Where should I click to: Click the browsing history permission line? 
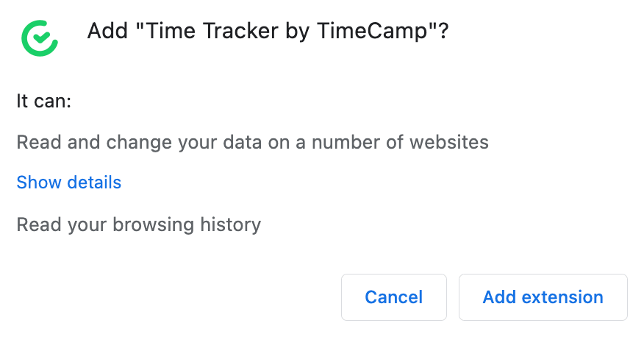[x=139, y=224]
